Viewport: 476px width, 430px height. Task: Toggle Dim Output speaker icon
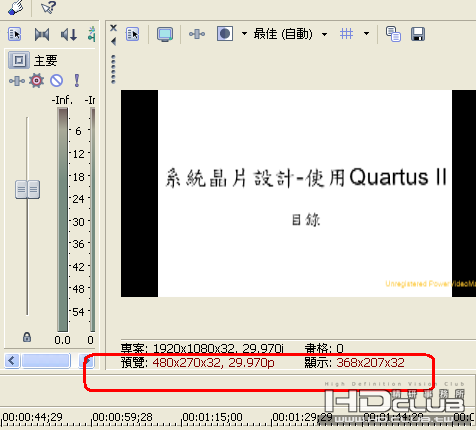69,34
